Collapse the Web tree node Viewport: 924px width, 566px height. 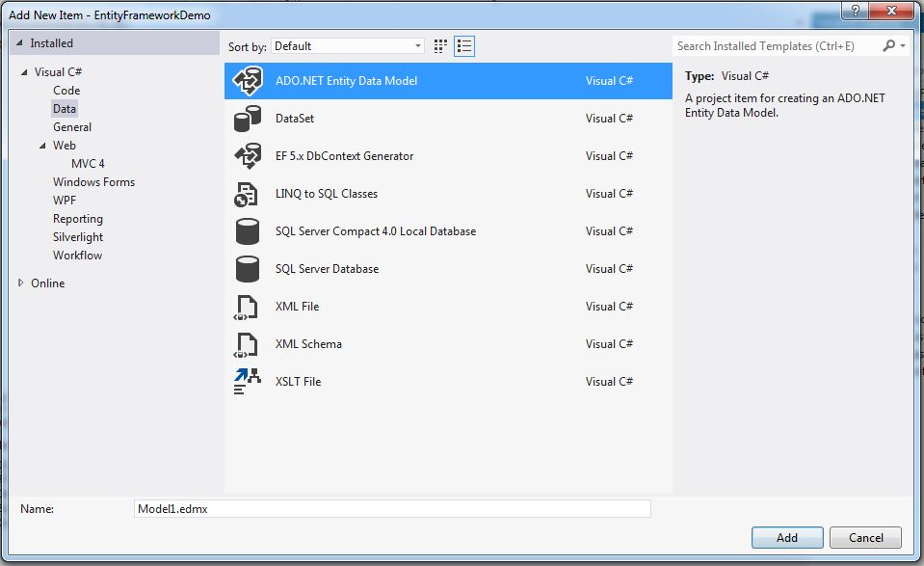tap(43, 146)
